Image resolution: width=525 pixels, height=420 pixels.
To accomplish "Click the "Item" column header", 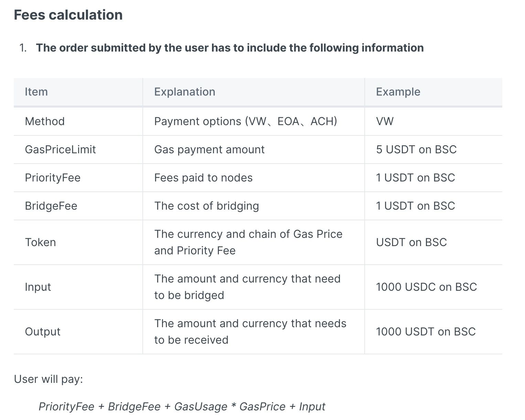I will tap(36, 92).
